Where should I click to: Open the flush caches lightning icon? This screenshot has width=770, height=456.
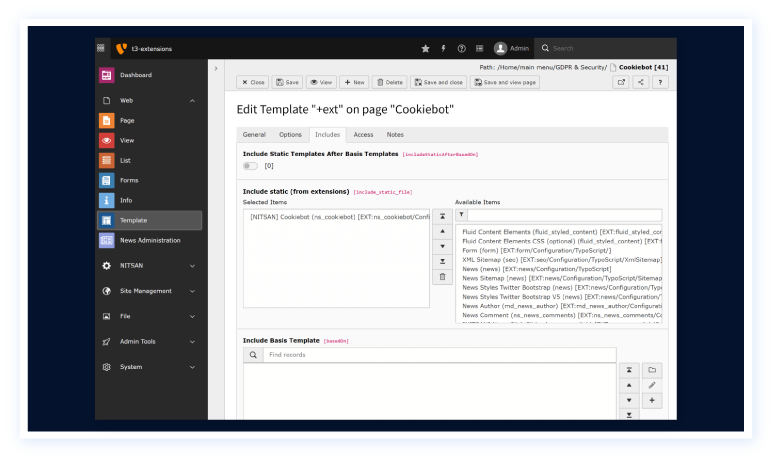443,48
